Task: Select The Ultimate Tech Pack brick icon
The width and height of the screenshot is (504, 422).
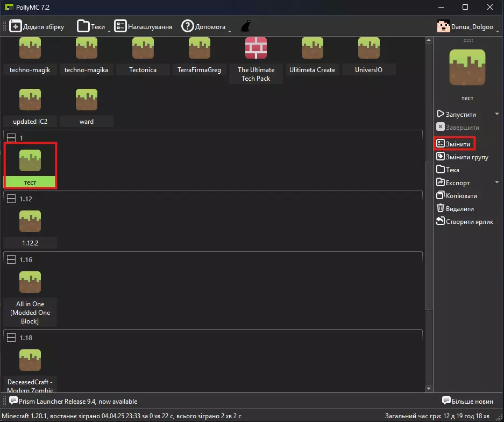Action: coord(256,48)
